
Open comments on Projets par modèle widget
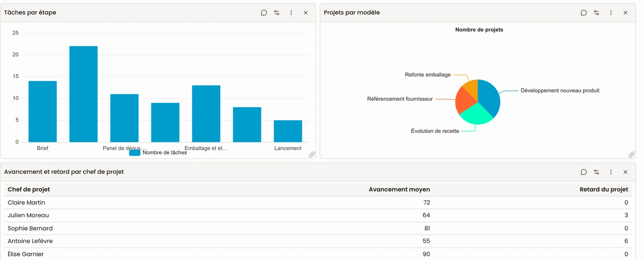pyautogui.click(x=584, y=13)
